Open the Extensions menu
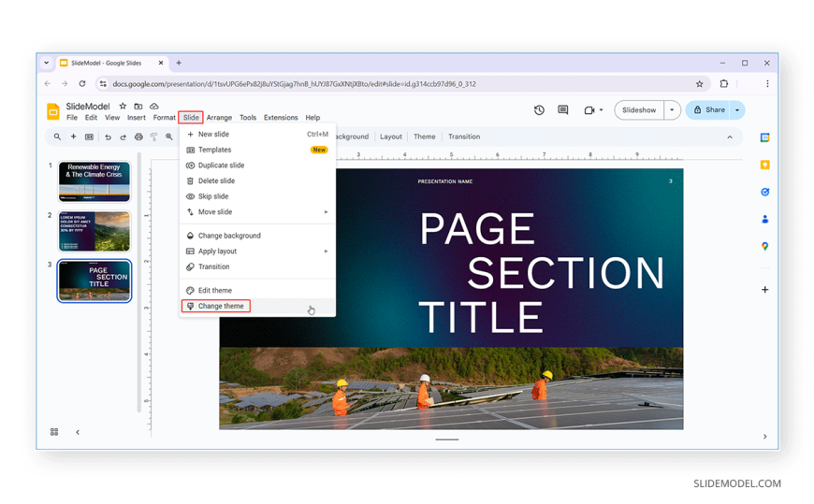This screenshot has height=504, width=814. (281, 117)
